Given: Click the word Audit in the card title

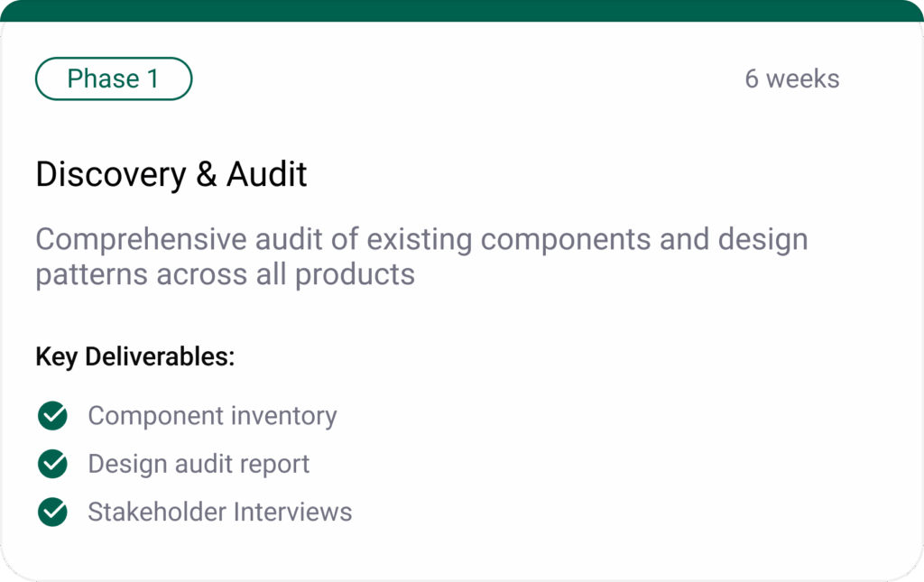Looking at the screenshot, I should pos(267,174).
